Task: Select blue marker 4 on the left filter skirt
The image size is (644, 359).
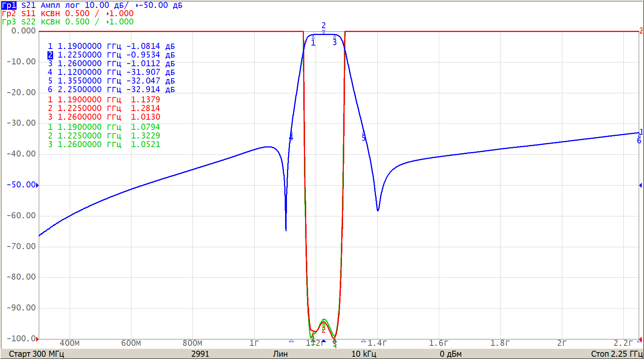Action: coord(291,137)
